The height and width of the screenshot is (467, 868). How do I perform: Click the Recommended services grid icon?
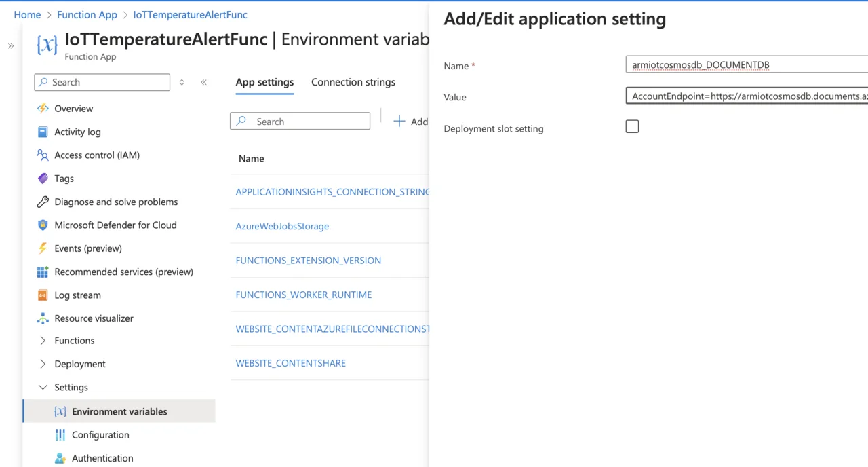(43, 272)
